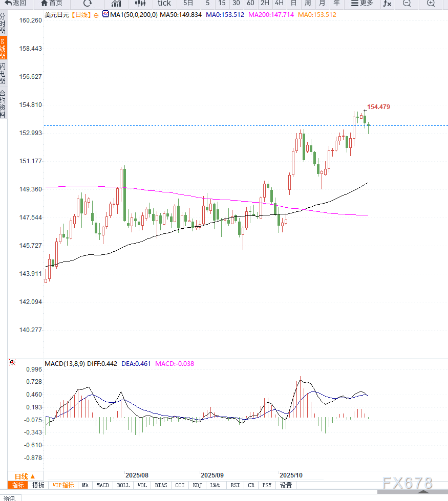Click the 设置 settings button
The image size is (448, 501).
point(286,485)
